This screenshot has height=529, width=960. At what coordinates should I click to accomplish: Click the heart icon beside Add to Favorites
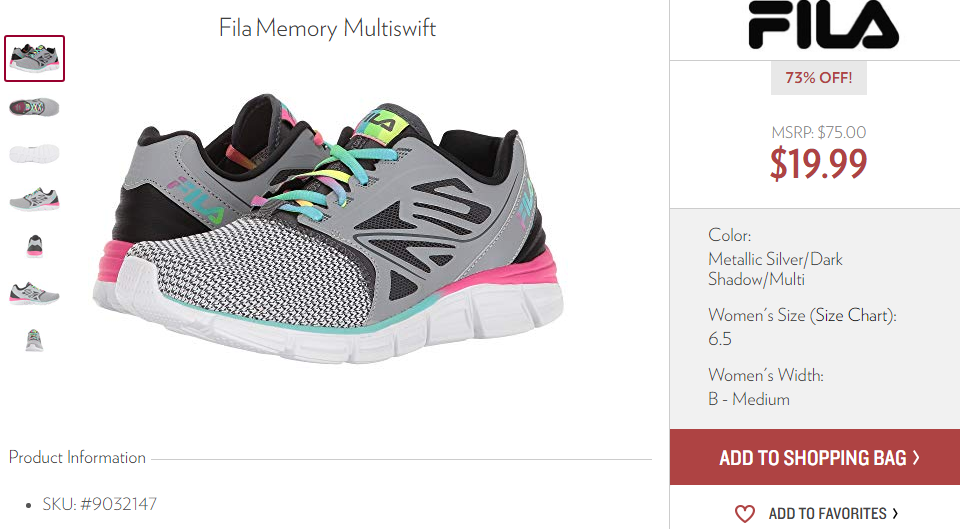tap(744, 513)
